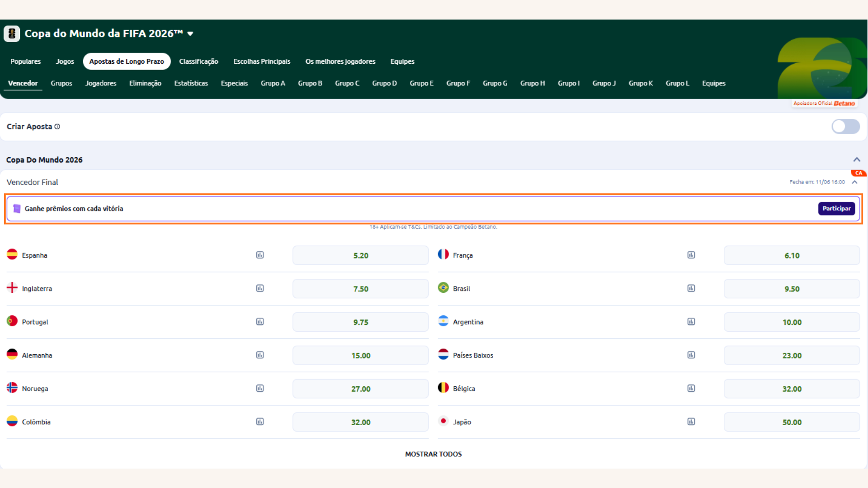Toggle the Criar Aposta switch
Image resolution: width=868 pixels, height=488 pixels.
(x=845, y=127)
